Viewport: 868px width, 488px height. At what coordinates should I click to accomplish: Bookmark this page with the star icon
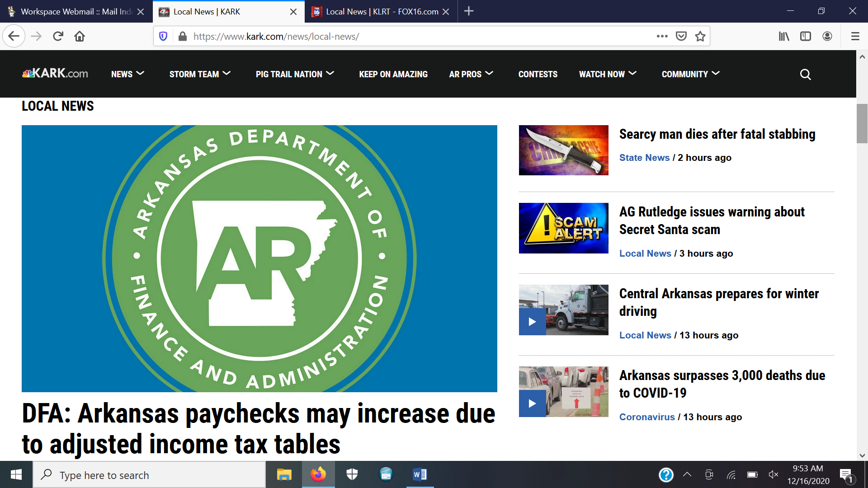coord(700,36)
